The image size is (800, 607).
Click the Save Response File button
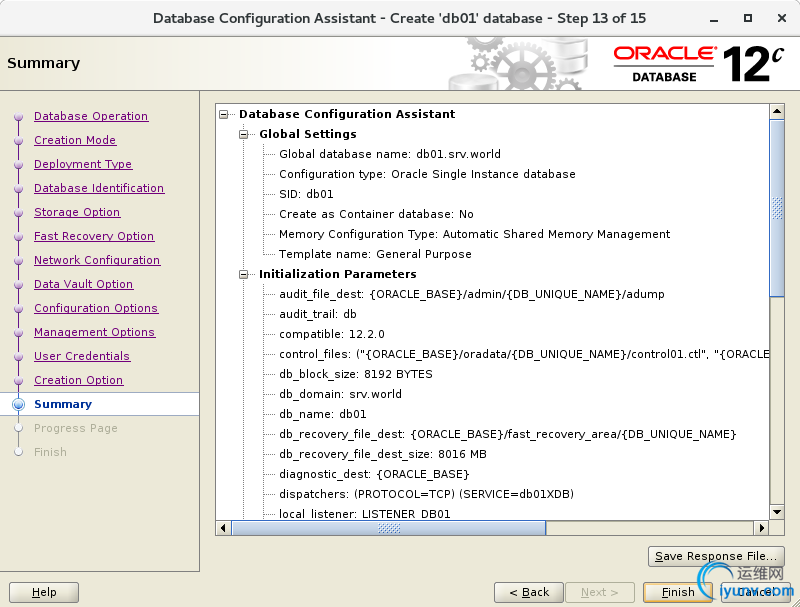point(716,556)
